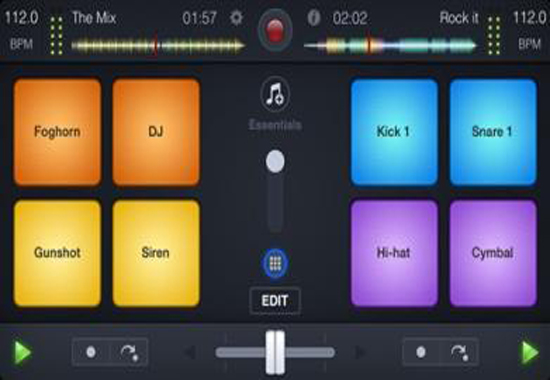Image resolution: width=550 pixels, height=380 pixels.
Task: Trigger the Foghorn sample pad
Action: click(x=58, y=132)
